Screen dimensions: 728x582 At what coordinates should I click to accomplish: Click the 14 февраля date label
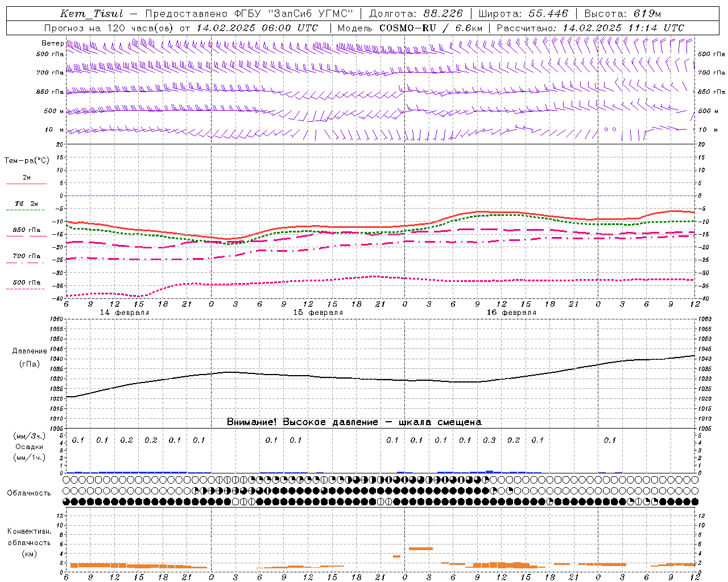click(124, 313)
